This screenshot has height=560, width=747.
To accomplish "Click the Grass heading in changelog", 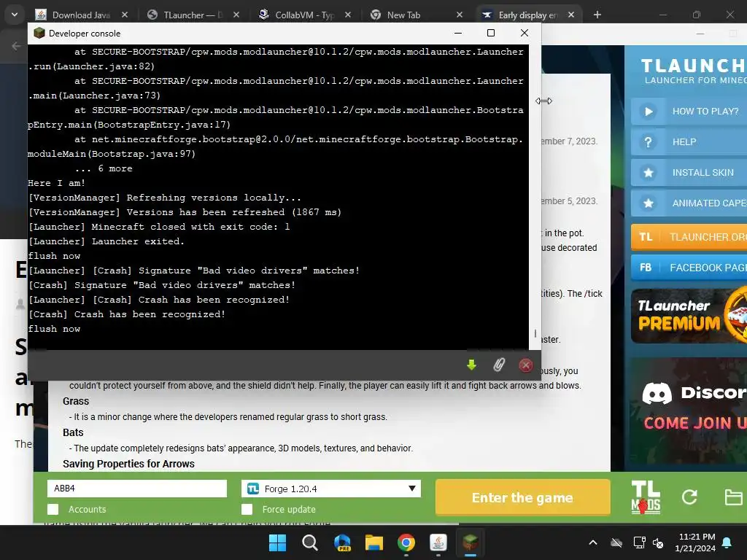I will [x=76, y=401].
